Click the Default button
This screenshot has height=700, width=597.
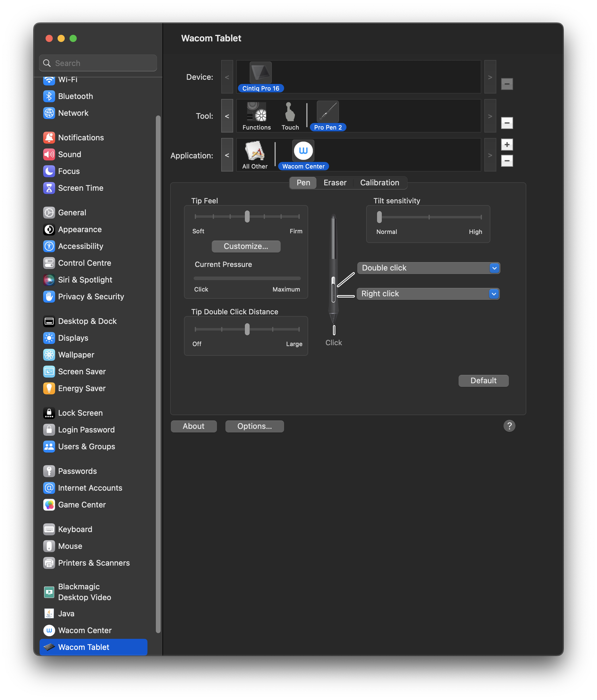tap(483, 381)
